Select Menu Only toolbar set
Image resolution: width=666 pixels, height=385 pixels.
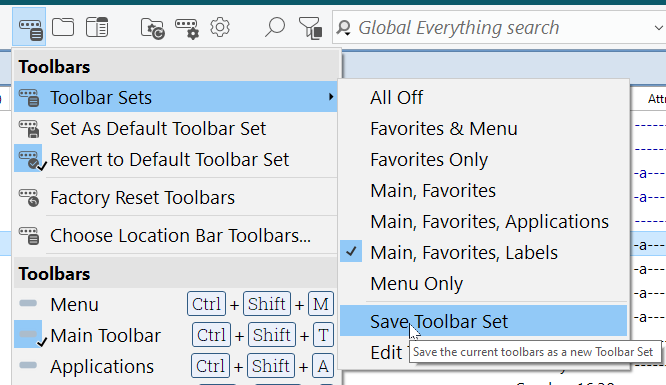coord(483,283)
